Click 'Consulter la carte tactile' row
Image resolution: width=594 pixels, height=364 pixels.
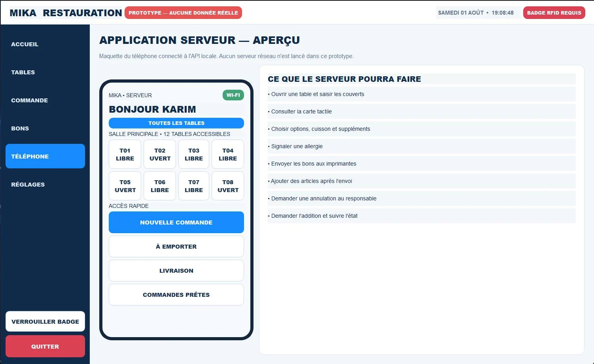422,111
